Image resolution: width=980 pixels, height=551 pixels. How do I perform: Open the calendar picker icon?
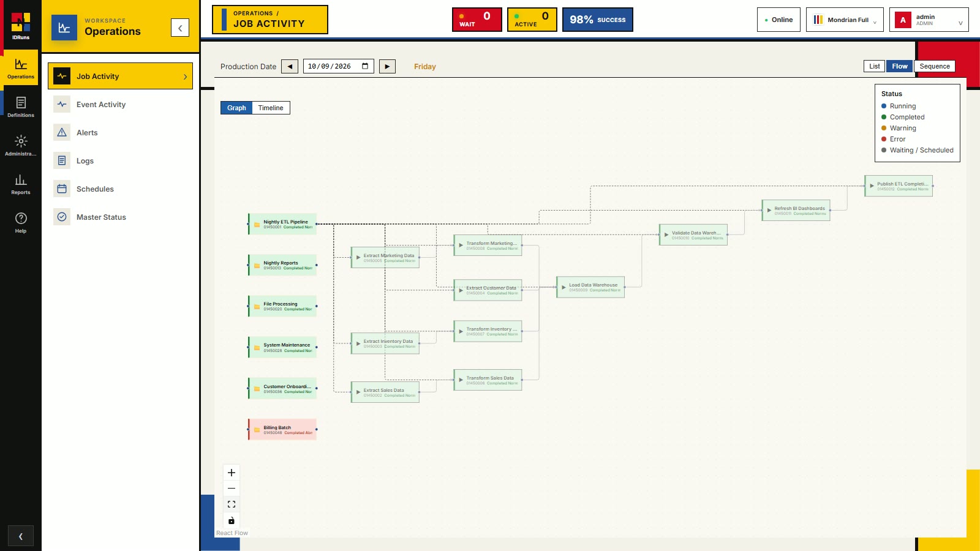click(x=365, y=66)
